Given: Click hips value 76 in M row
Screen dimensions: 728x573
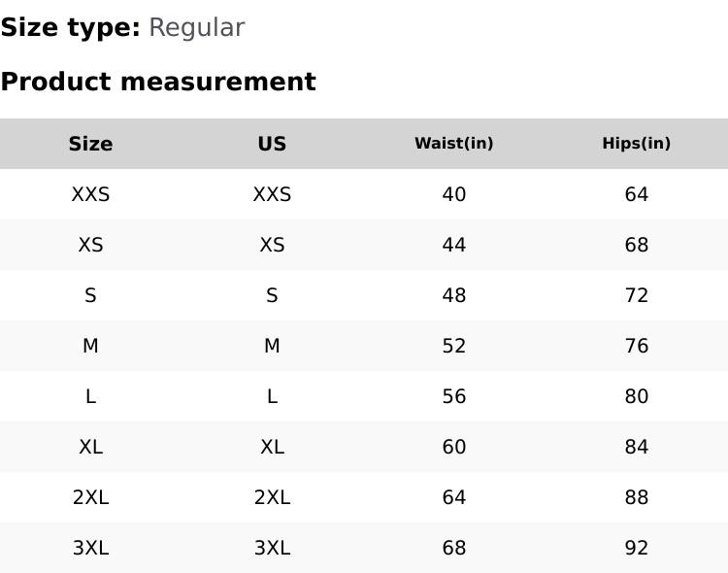Looking at the screenshot, I should [636, 346].
